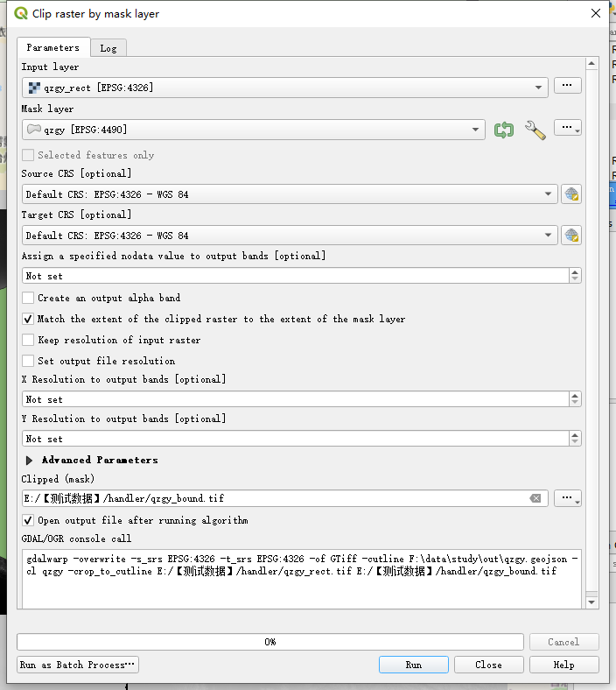Open Target CRS selector globe icon
Image resolution: width=616 pixels, height=690 pixels.
(x=571, y=236)
